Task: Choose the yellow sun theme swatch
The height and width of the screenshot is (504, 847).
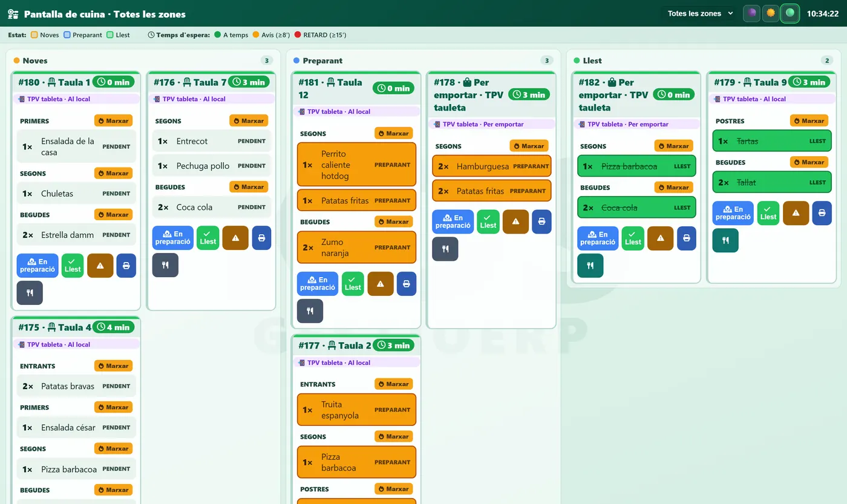Action: 771,13
